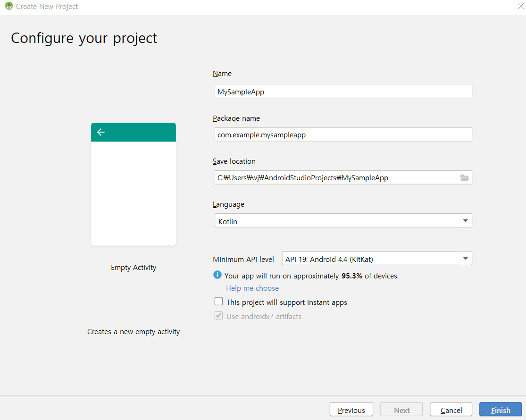Cancel project creation

[x=451, y=410]
